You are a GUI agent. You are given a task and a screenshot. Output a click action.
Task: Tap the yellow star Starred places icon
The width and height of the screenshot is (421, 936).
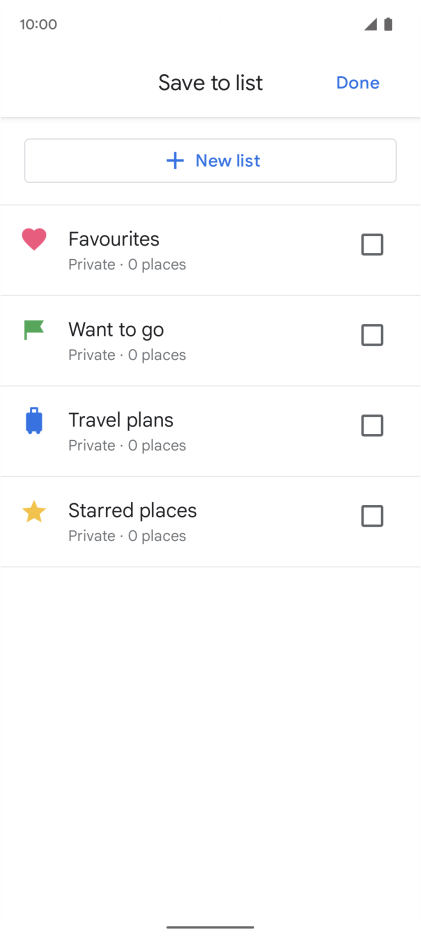(34, 512)
